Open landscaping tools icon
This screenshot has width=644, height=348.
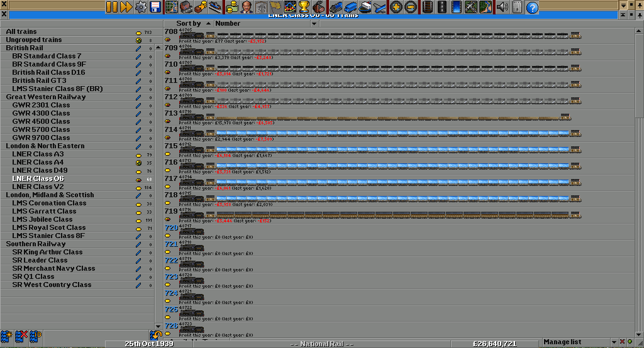coord(485,7)
